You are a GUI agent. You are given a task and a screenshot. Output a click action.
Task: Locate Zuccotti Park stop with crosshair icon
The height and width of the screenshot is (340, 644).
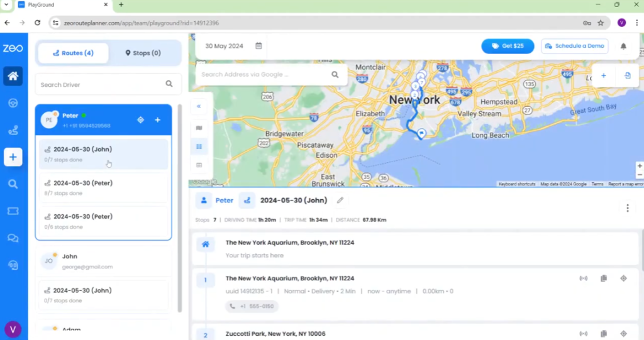(623, 334)
